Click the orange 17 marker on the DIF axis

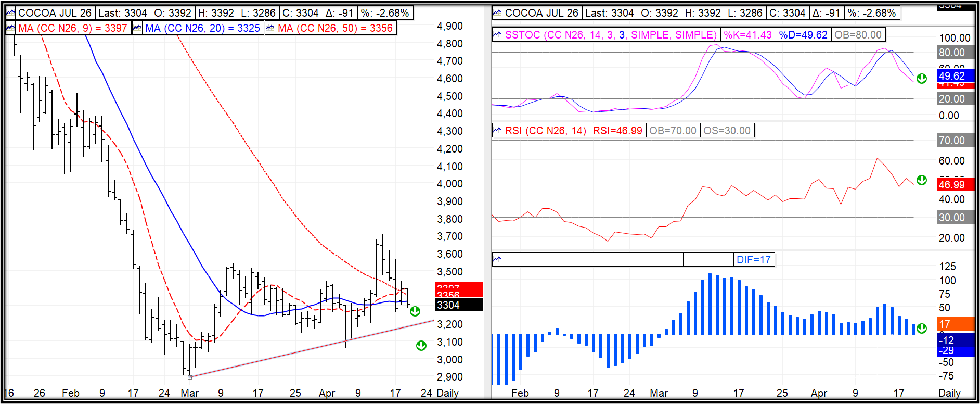(956, 324)
